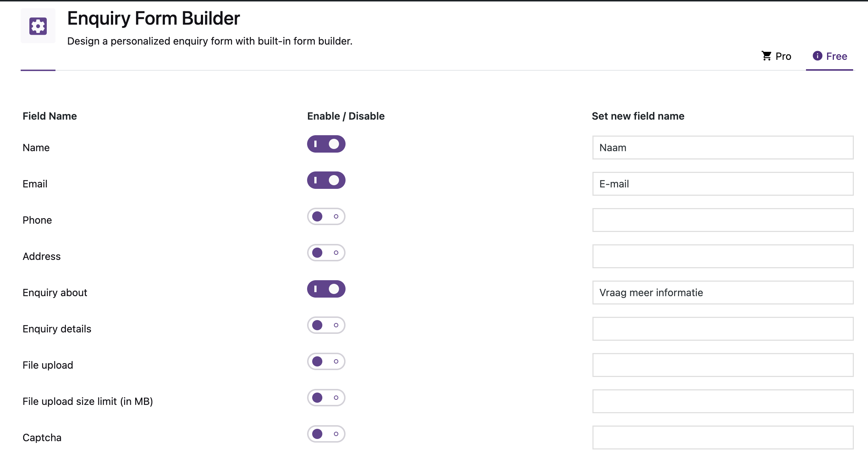
Task: Disable the Name field toggle
Action: click(x=326, y=144)
